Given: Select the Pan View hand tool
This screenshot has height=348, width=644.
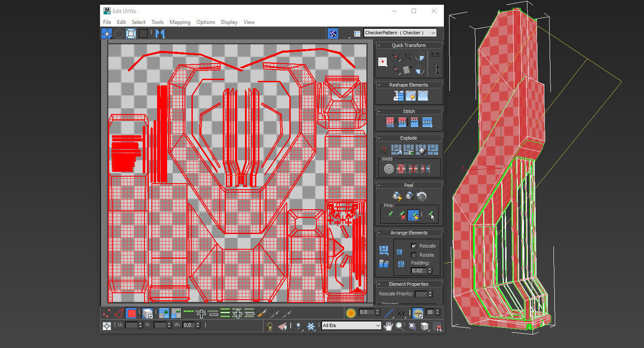Looking at the screenshot, I should [389, 326].
